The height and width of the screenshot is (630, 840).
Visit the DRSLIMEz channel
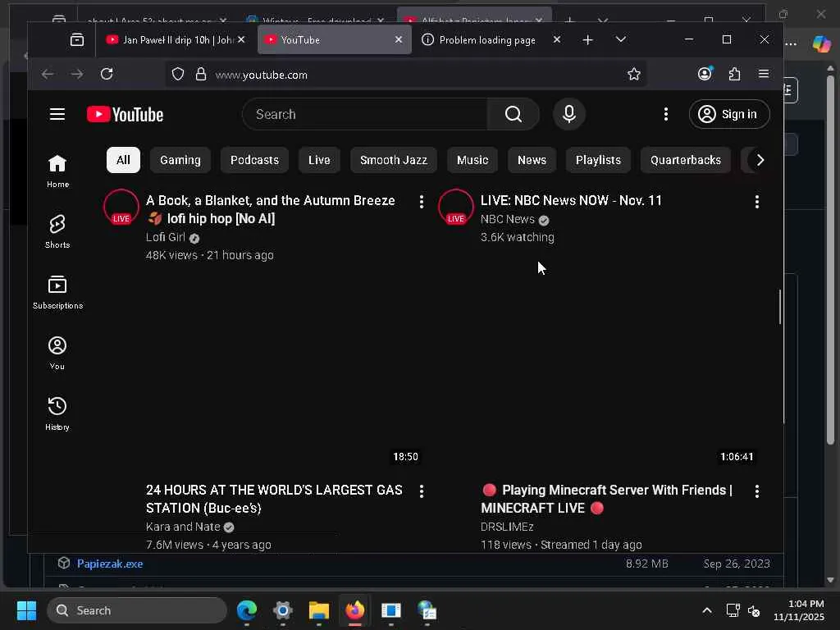(x=507, y=527)
